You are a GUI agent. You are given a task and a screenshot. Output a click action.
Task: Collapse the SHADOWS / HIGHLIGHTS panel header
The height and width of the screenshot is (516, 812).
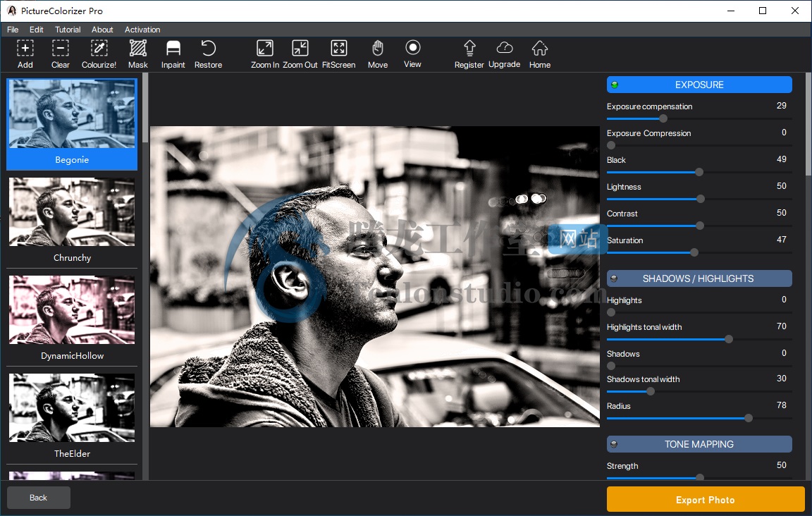pyautogui.click(x=699, y=278)
